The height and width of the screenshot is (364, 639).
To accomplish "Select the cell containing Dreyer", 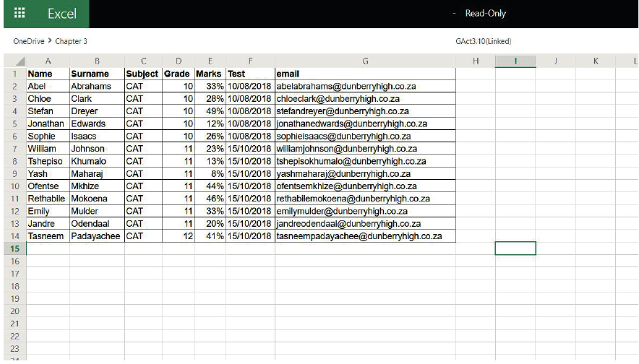I will click(x=97, y=111).
